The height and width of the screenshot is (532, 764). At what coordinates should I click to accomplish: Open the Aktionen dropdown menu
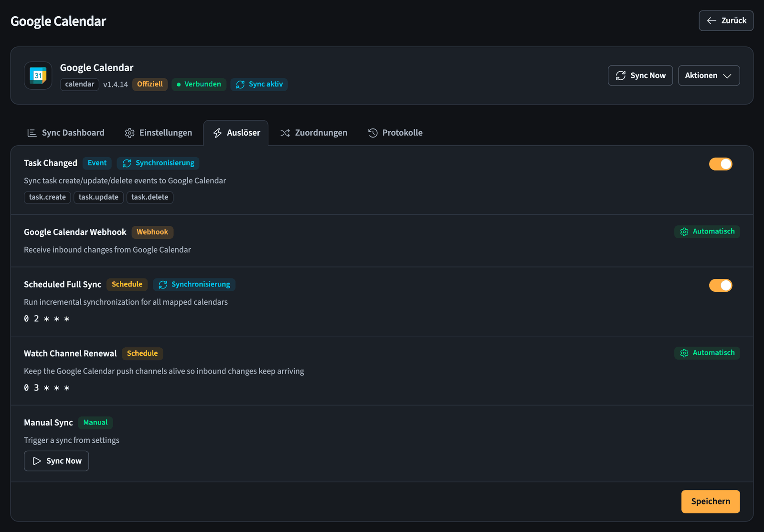(709, 75)
